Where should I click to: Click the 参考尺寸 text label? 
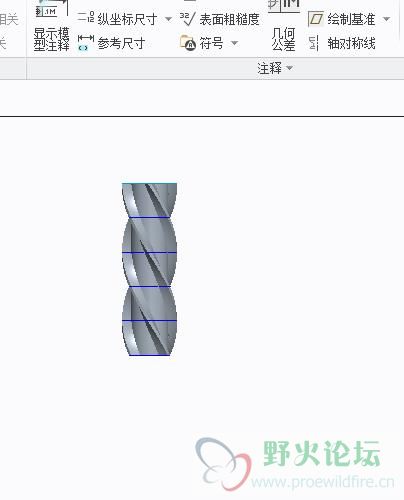[x=121, y=43]
